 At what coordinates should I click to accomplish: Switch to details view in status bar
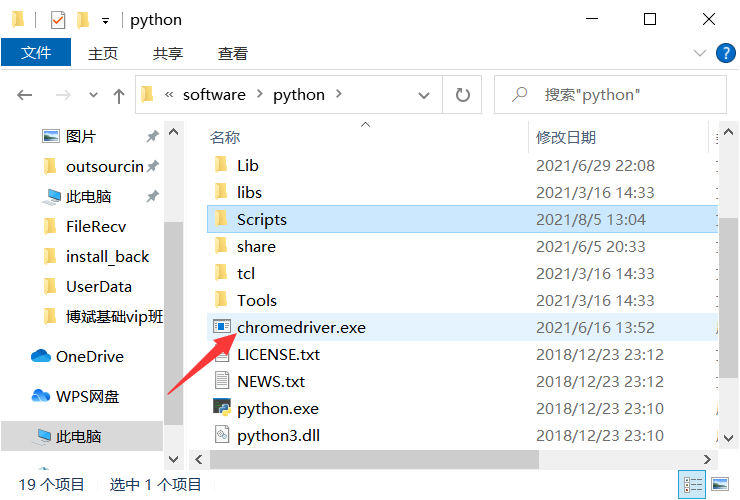(x=692, y=484)
